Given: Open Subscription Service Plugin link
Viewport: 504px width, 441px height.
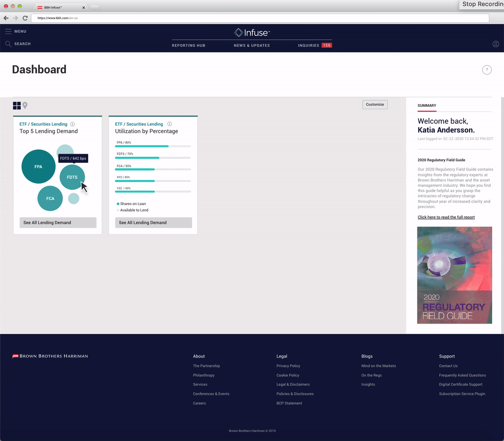Looking at the screenshot, I should 462,394.
